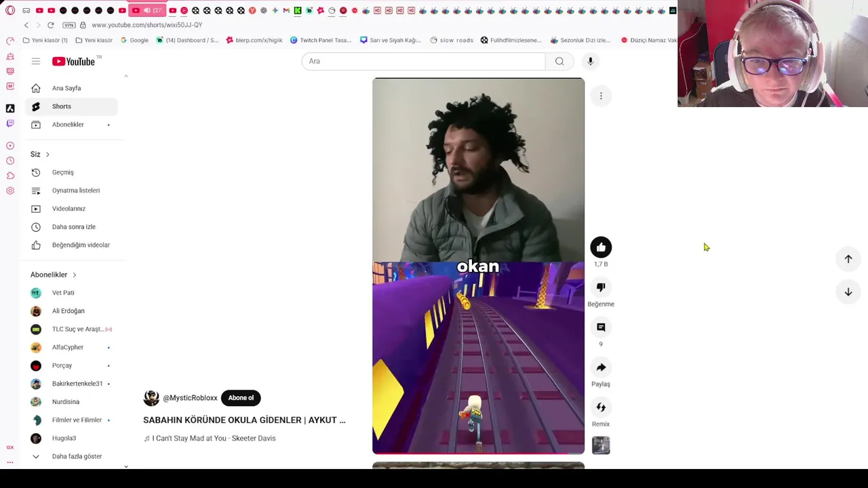Click the Shorts video progress bar
Screen dimensions: 868x488
click(x=478, y=453)
